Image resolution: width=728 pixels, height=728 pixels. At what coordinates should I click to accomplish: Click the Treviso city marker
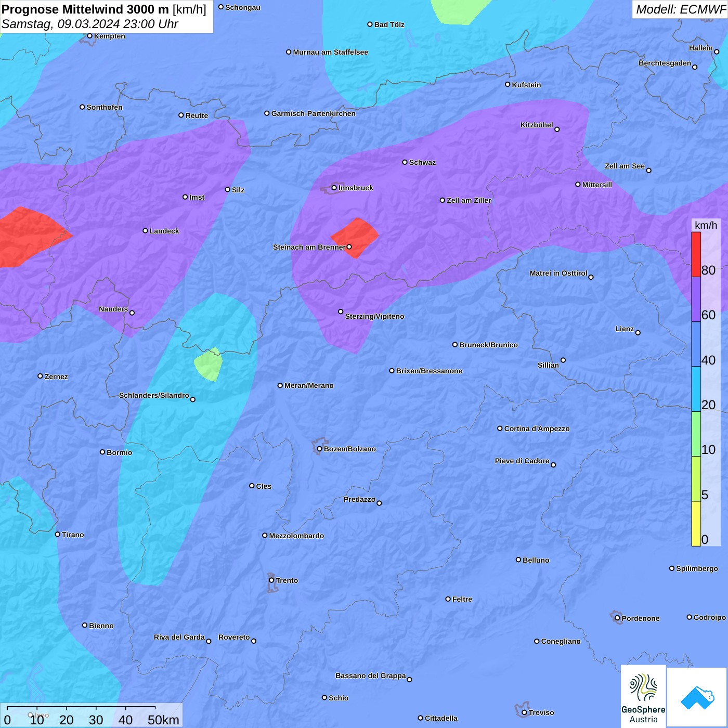pyautogui.click(x=524, y=712)
